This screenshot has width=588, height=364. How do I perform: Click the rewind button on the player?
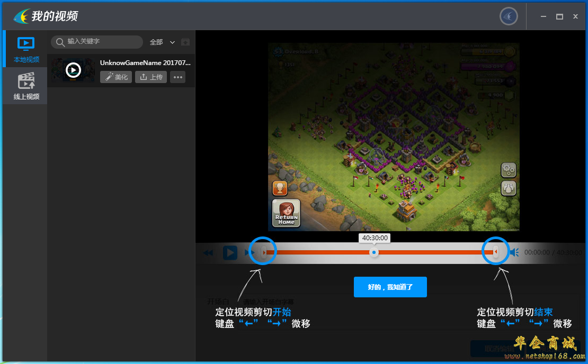pos(208,253)
